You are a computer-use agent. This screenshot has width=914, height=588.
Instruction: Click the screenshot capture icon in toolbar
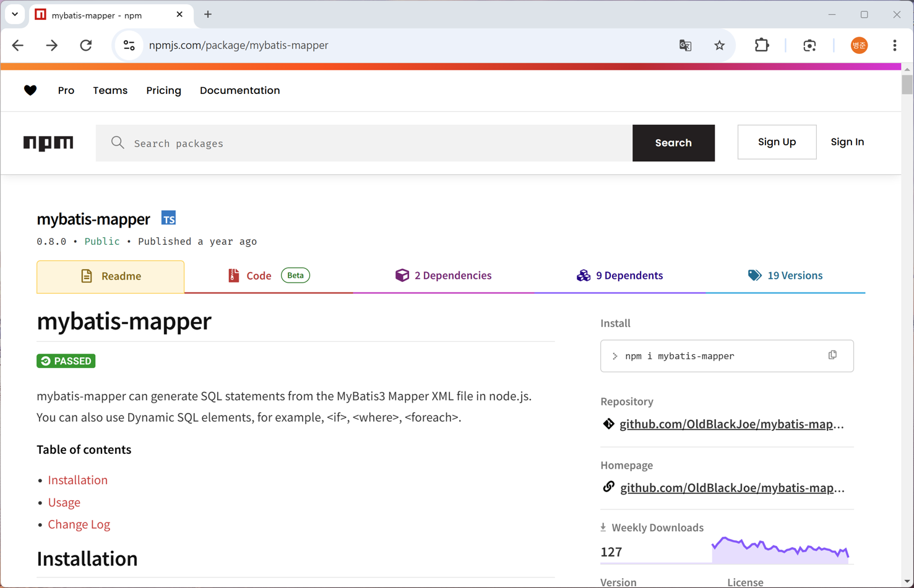[809, 45]
